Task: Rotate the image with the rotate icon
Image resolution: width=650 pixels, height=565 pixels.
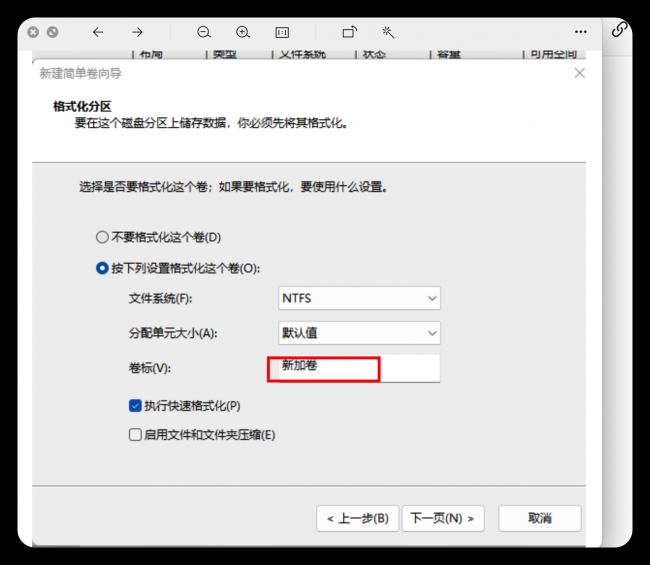Action: pos(349,32)
